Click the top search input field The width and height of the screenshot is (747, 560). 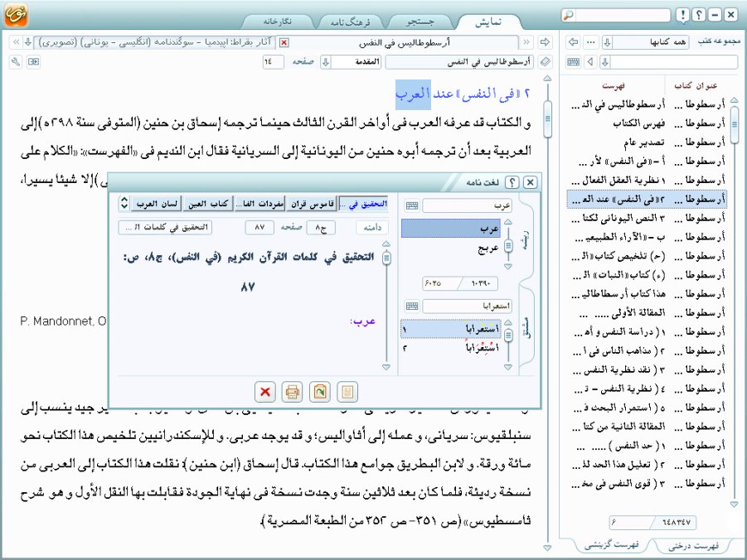(x=623, y=15)
